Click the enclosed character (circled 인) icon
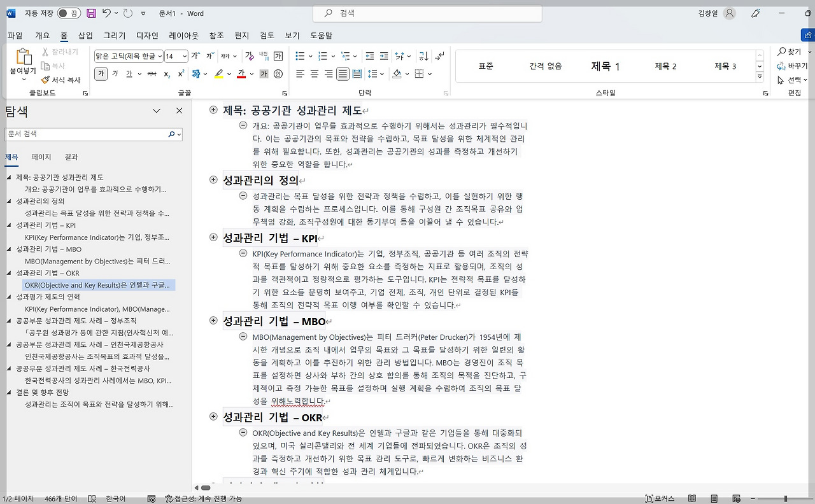The image size is (815, 504). click(278, 74)
